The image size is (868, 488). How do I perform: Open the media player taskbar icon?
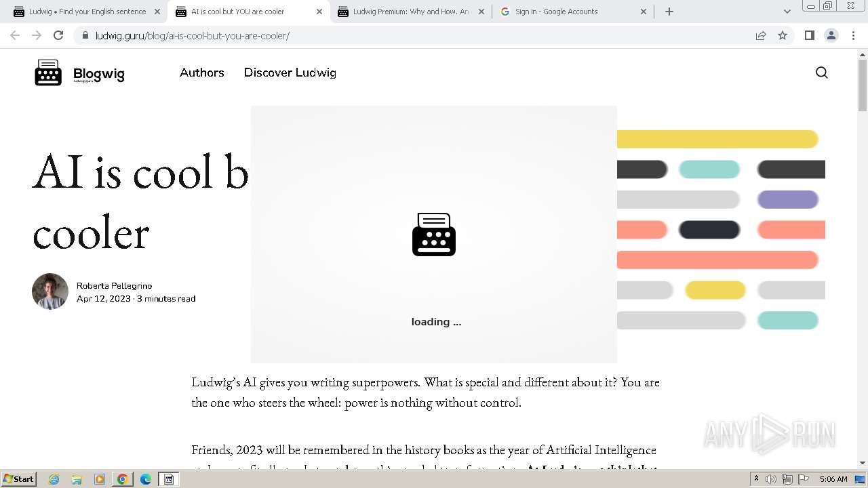pyautogui.click(x=100, y=479)
